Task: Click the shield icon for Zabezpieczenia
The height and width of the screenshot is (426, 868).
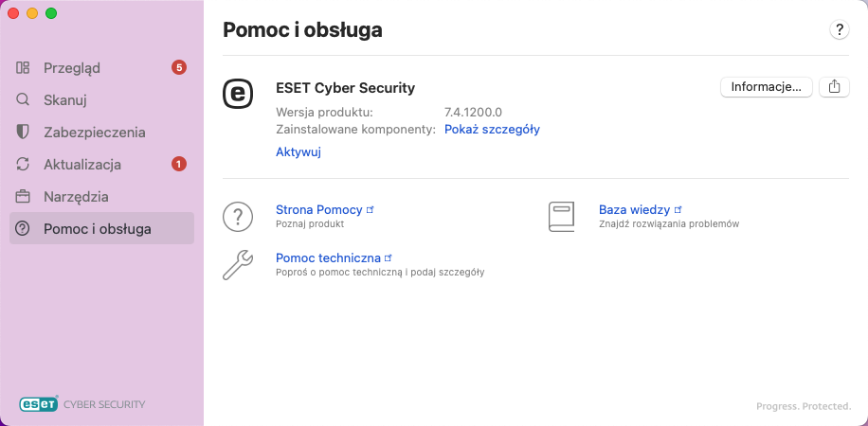Action: click(x=24, y=133)
